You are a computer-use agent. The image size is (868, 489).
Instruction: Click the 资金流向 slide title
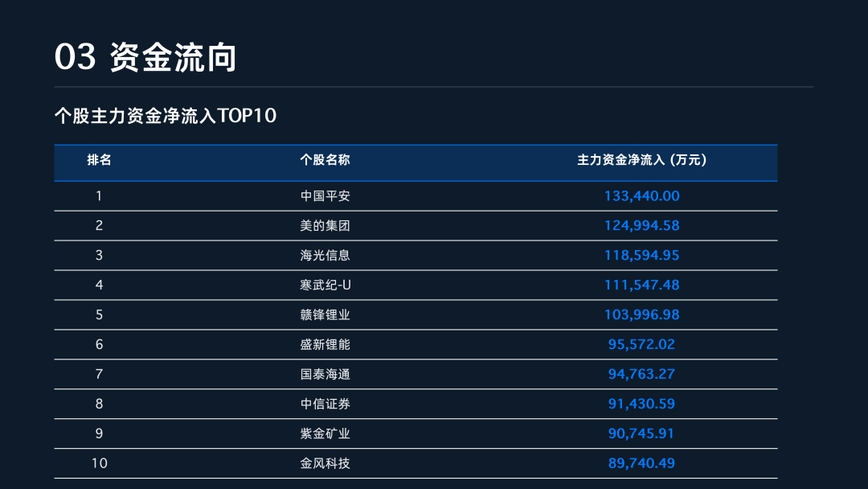coord(145,57)
